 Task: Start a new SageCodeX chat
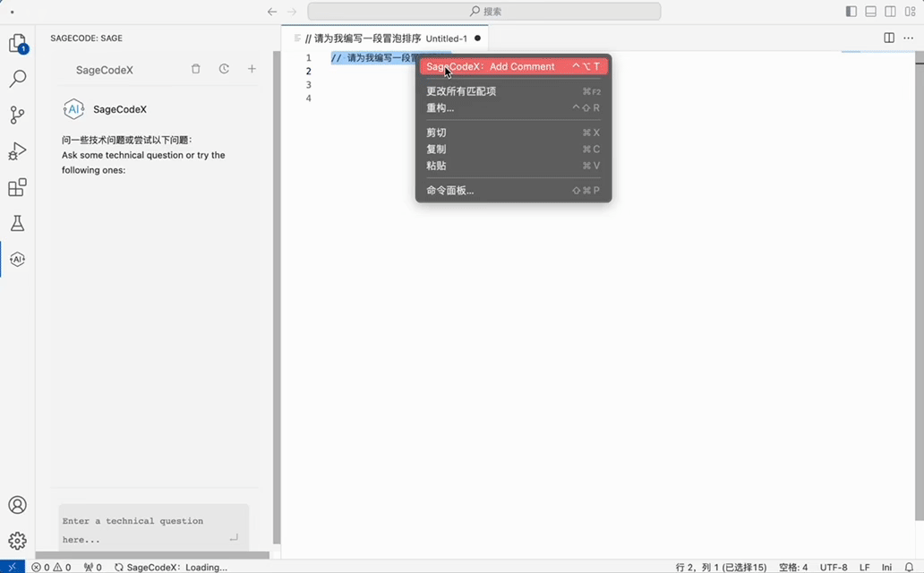click(x=252, y=69)
